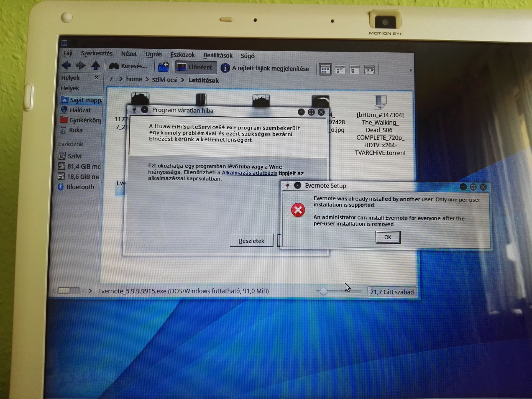The image size is (532, 399).
Task: Open Bluetooth in devices list
Action: 76,187
